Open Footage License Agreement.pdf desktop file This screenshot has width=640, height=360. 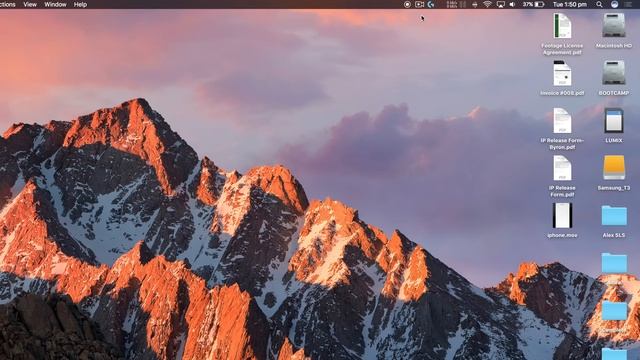point(562,26)
